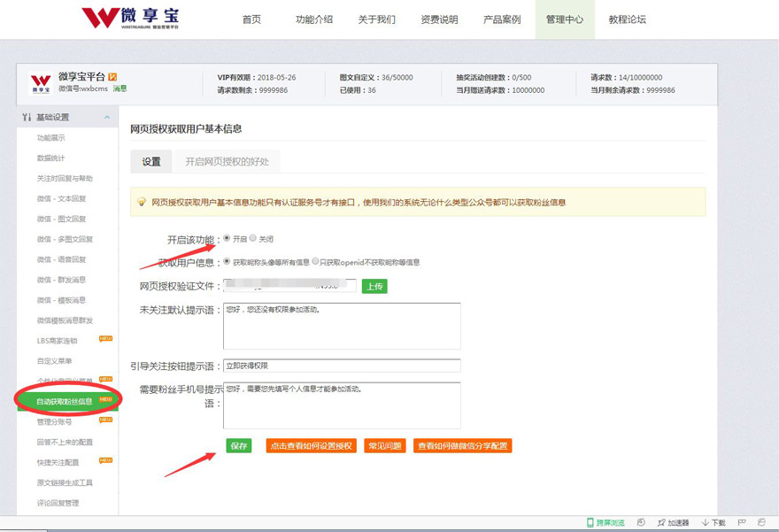Open 快捷关注配置 in sidebar
This screenshot has width=779, height=532.
58,462
